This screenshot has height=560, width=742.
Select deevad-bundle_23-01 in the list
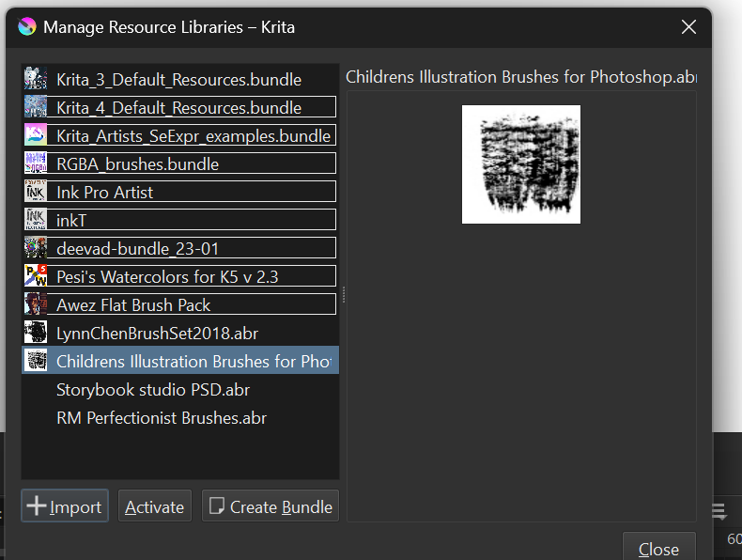(x=180, y=248)
